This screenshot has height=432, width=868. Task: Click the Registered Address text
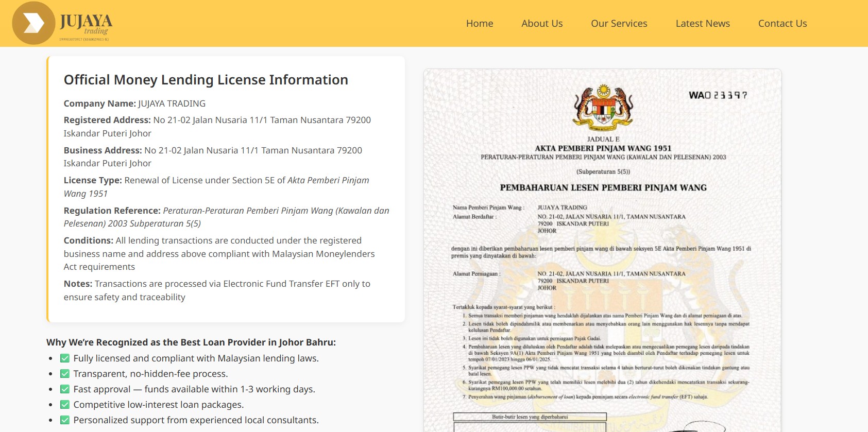point(217,127)
